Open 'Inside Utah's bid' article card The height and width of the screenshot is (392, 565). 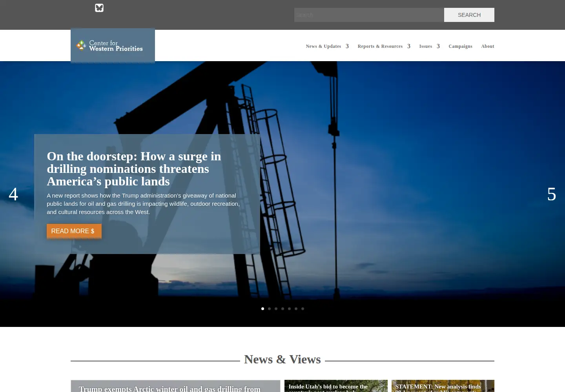click(336, 386)
